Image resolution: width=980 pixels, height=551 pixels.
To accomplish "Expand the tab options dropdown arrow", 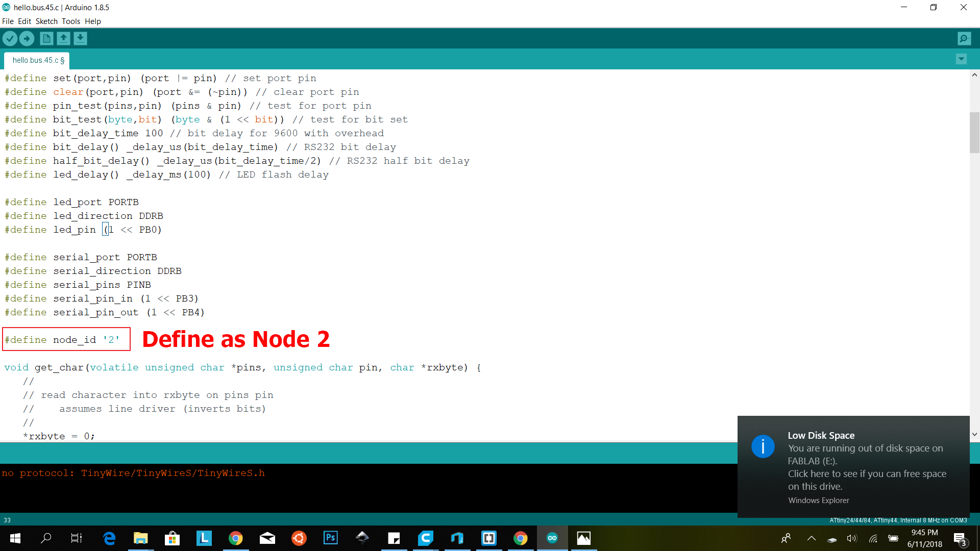I will (961, 59).
